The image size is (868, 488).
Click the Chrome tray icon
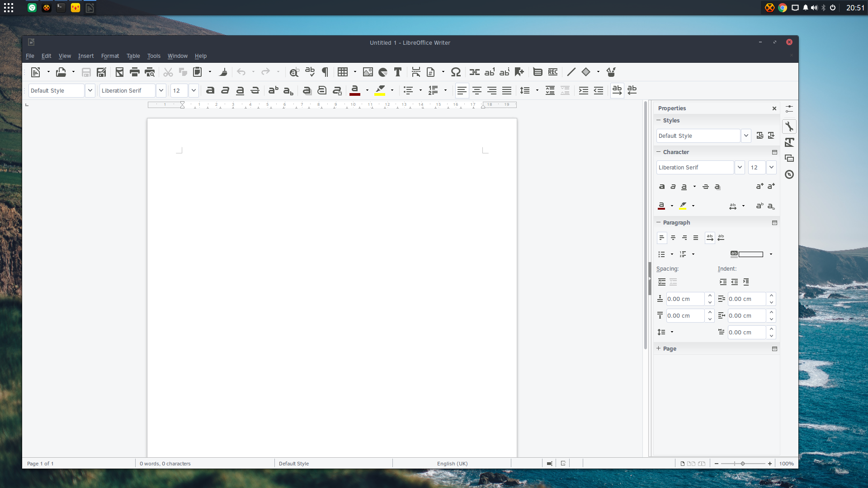[783, 8]
